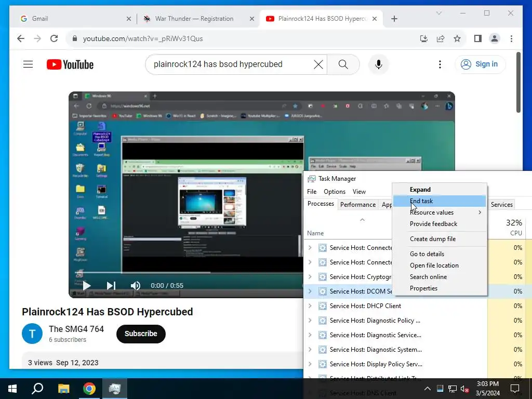
Task: Open Task Manager Options menu
Action: pos(334,192)
